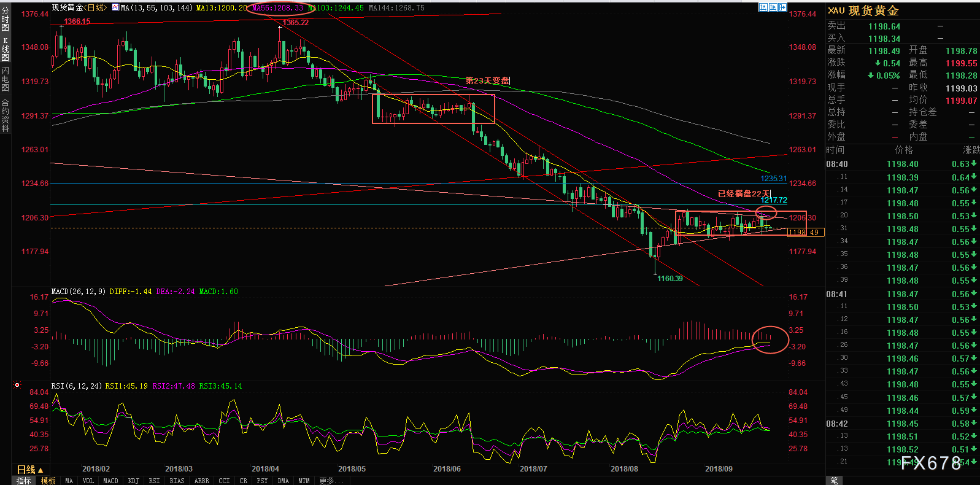Open the K线图 sidebar view
This screenshot has height=485, width=980.
[6, 50]
